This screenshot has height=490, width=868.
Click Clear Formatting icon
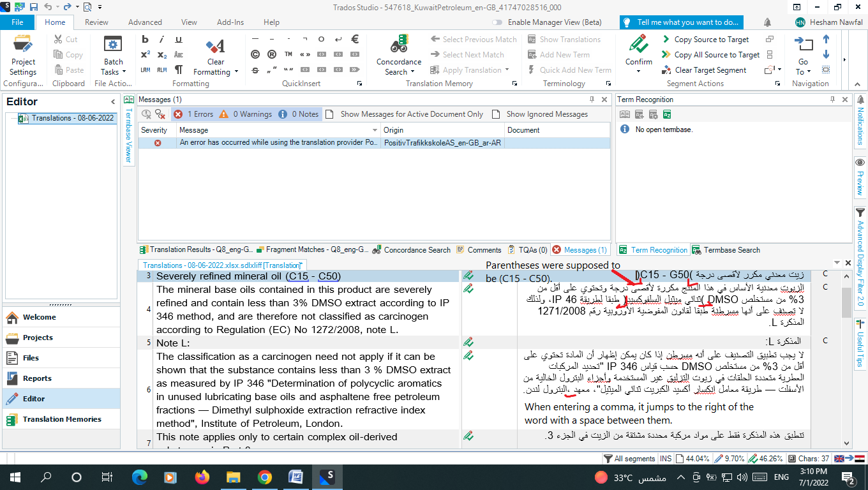pos(216,46)
